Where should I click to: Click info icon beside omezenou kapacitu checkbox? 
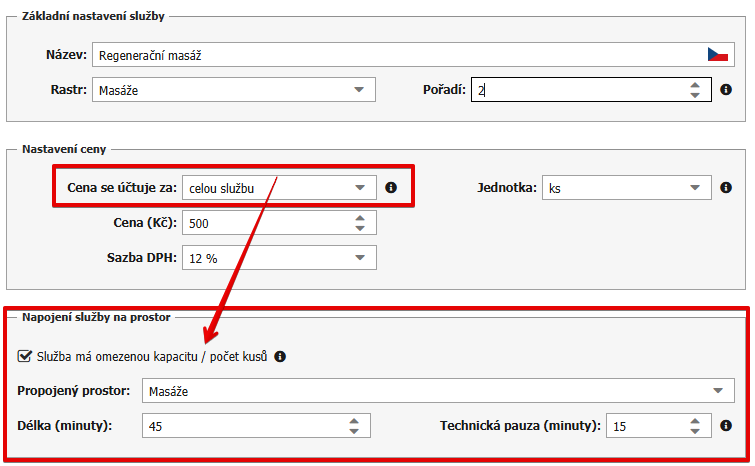point(280,356)
